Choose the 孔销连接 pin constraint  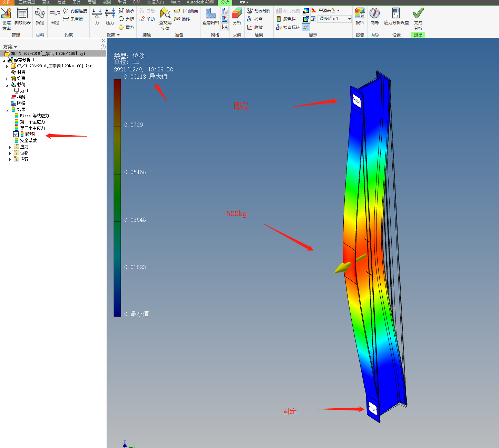pos(75,11)
